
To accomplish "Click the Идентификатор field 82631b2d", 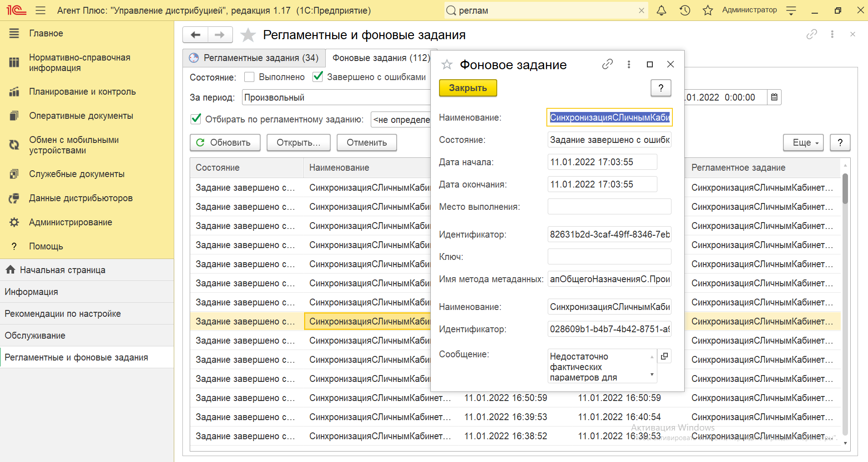I will click(x=609, y=234).
